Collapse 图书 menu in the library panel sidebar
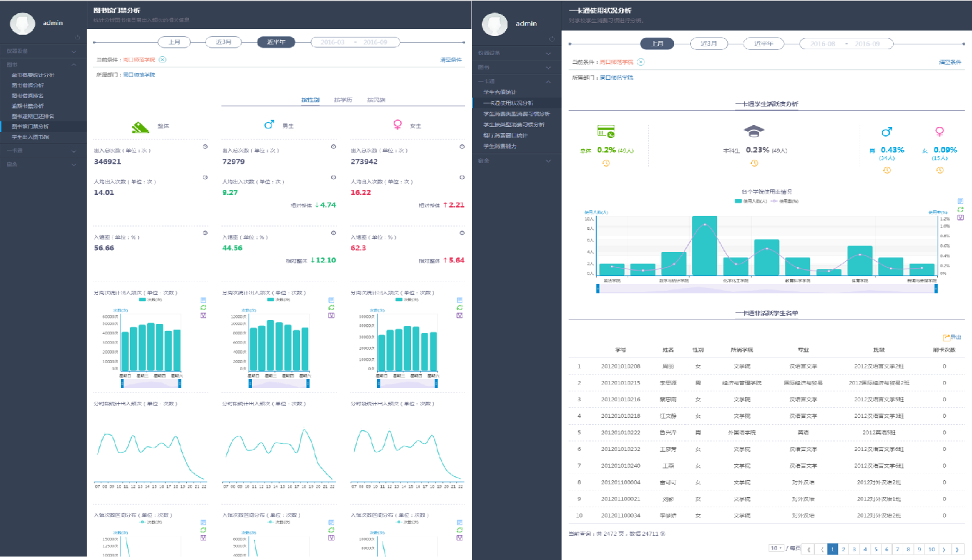 (43, 65)
